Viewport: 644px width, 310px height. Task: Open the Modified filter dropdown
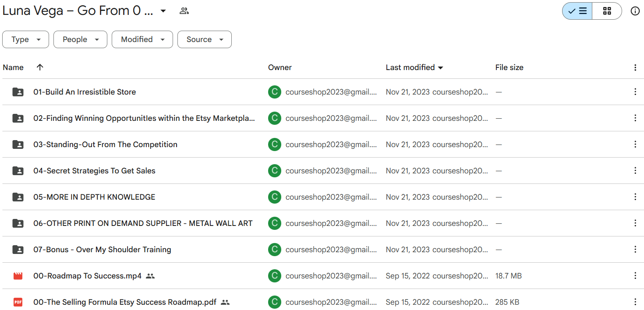coord(142,39)
